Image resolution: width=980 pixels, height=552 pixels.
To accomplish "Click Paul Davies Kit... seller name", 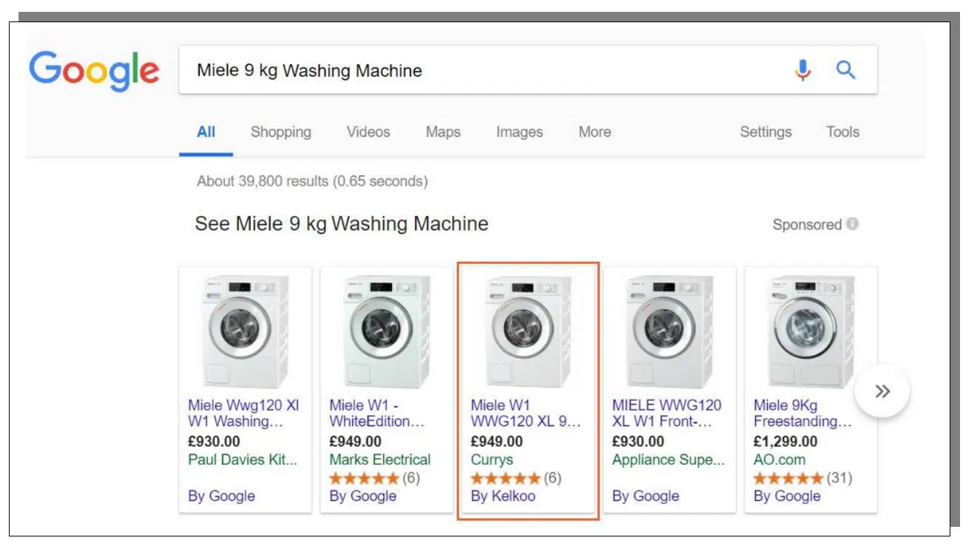I will click(243, 460).
